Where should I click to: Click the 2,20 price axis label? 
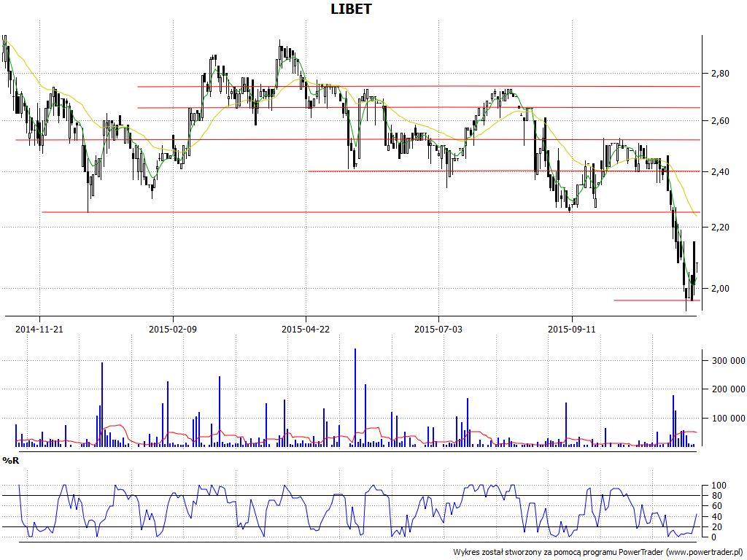tap(720, 227)
